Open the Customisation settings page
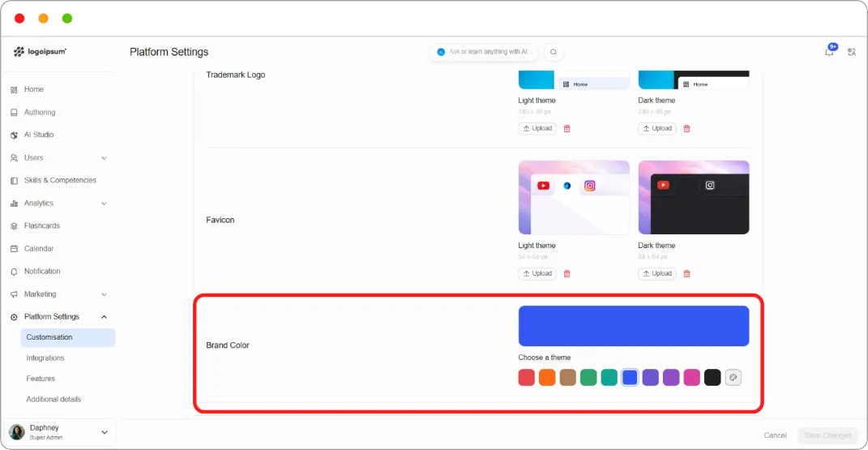 [x=67, y=337]
